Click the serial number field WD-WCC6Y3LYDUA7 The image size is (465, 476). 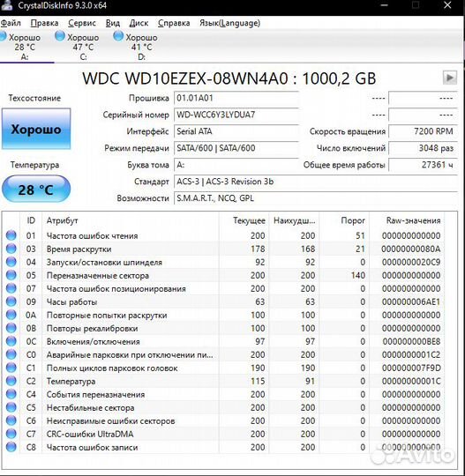point(236,115)
